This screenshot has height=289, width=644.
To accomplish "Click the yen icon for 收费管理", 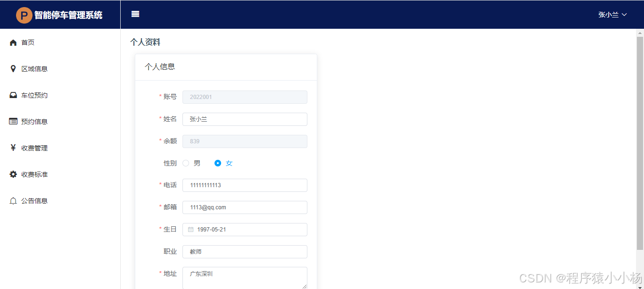I will 13,148.
